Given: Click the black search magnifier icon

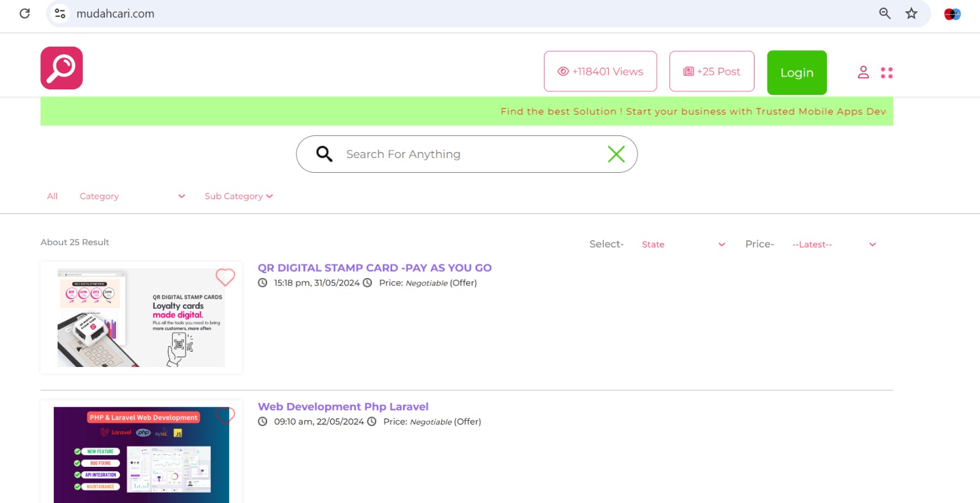Looking at the screenshot, I should (324, 154).
